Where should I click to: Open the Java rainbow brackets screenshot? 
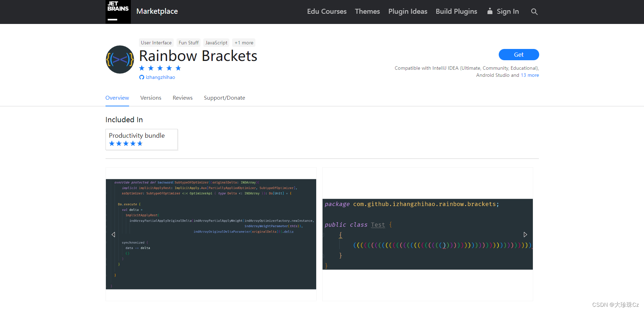(x=428, y=234)
